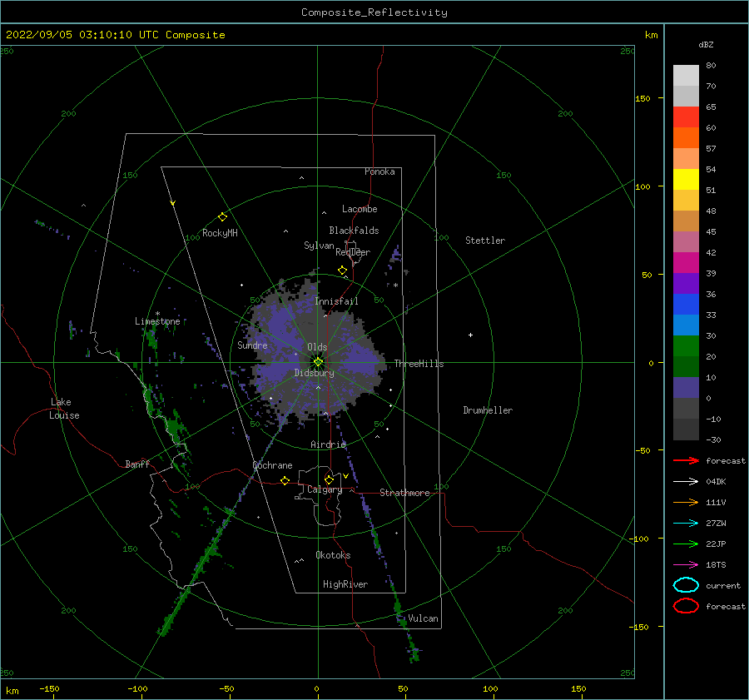Click the orange 111V arrow in legend
The image size is (749, 700).
click(x=686, y=502)
